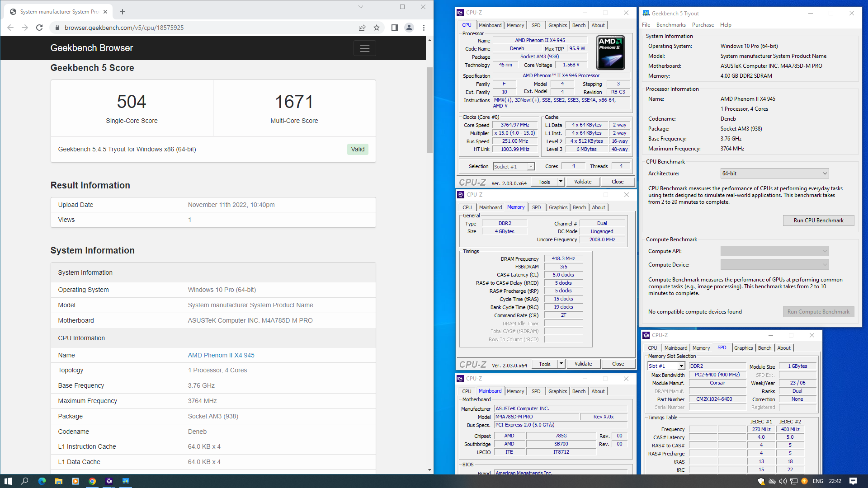The height and width of the screenshot is (488, 868).
Task: Open the Windows notification center icon
Action: pyautogui.click(x=853, y=481)
